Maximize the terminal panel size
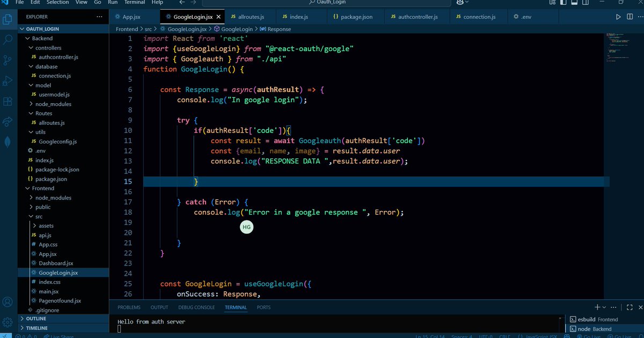Image resolution: width=644 pixels, height=338 pixels. [x=630, y=307]
